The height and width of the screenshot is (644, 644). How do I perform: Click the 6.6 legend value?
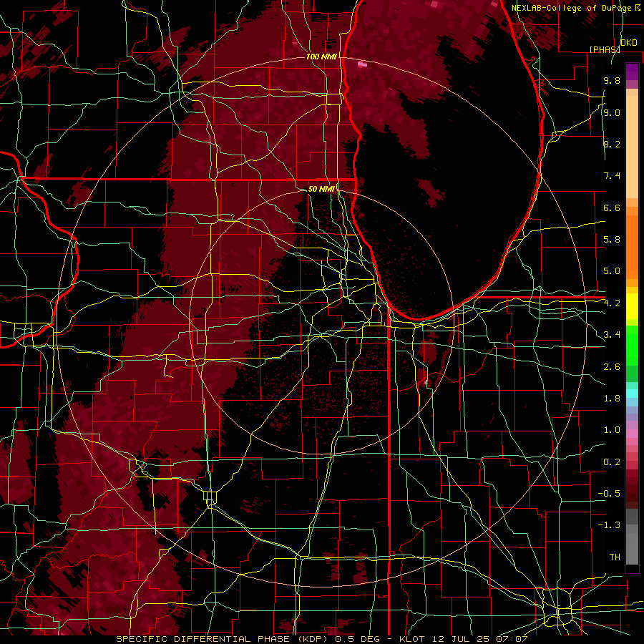[612, 208]
